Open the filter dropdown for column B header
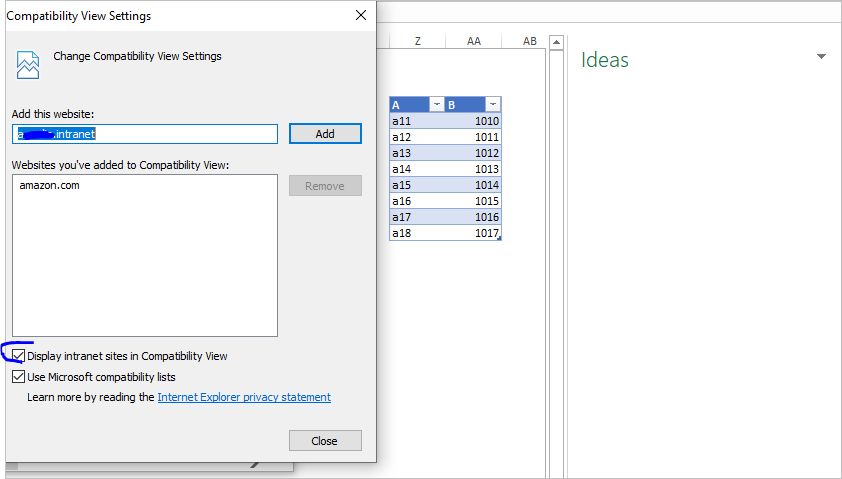842x479 pixels. (x=492, y=104)
